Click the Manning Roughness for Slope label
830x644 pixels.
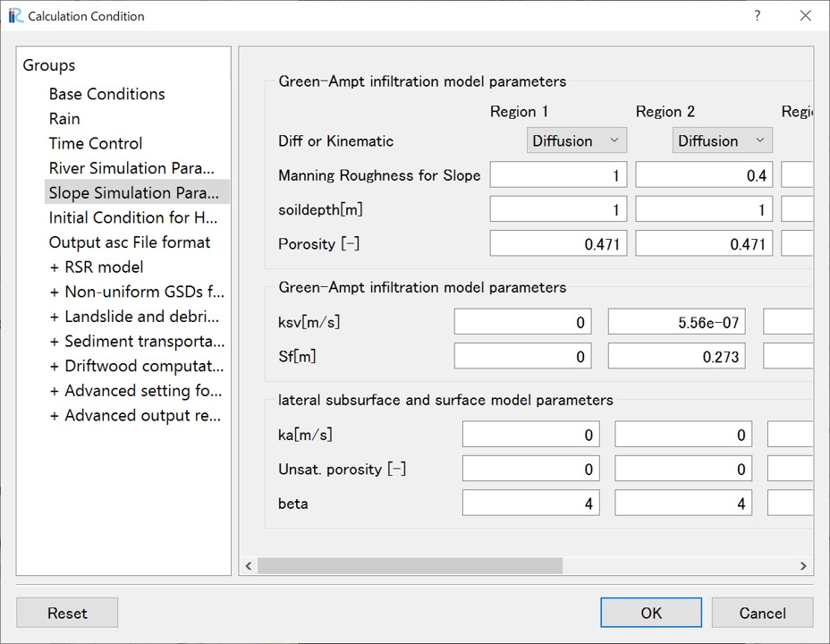[379, 175]
